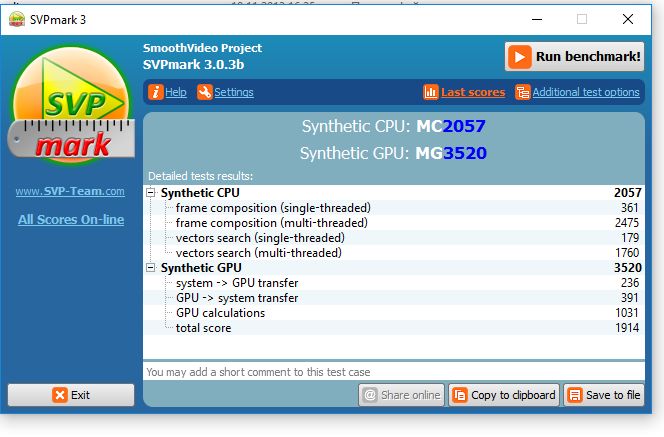Click the Save to file disk icon

click(575, 395)
